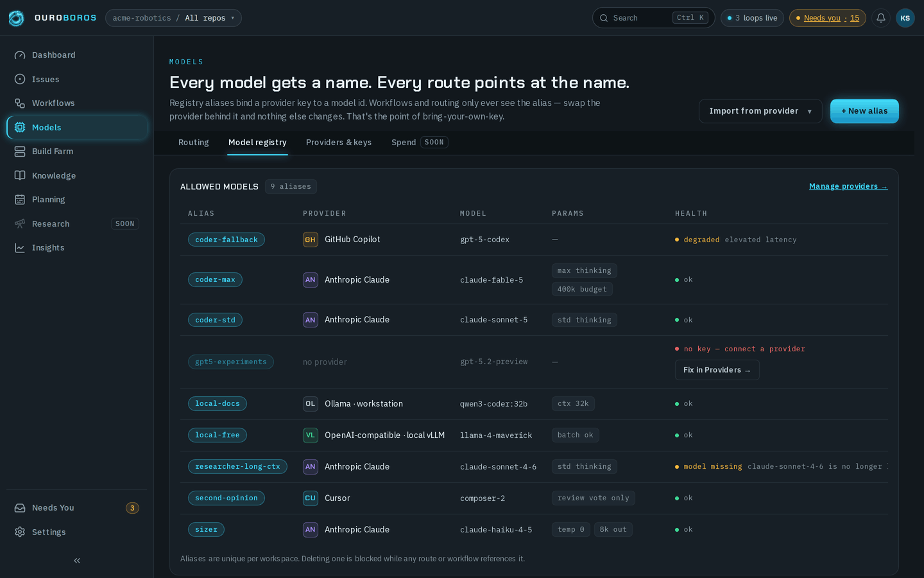This screenshot has width=924, height=578.
Task: Focus the Search field
Action: (x=653, y=18)
